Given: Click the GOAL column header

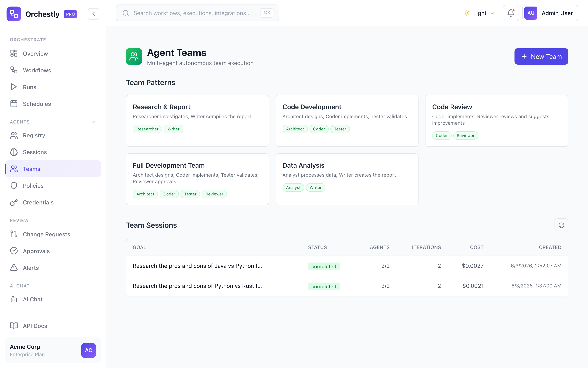Looking at the screenshot, I should (139, 247).
